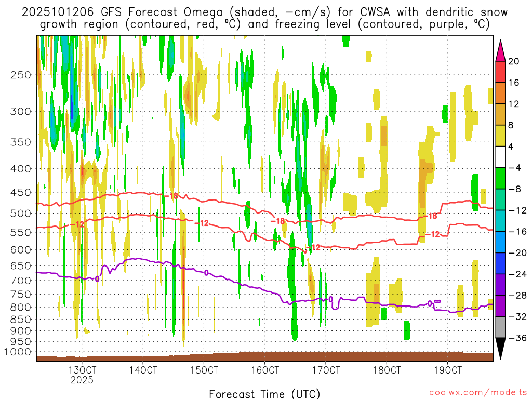Click the year 2025 below the time axis

(x=82, y=380)
